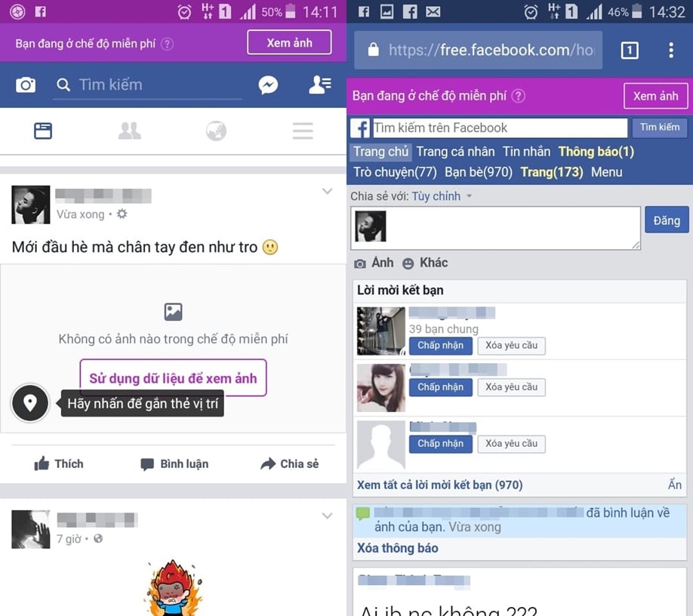Open Thông báo(1) menu item
693x616 pixels.
[596, 152]
